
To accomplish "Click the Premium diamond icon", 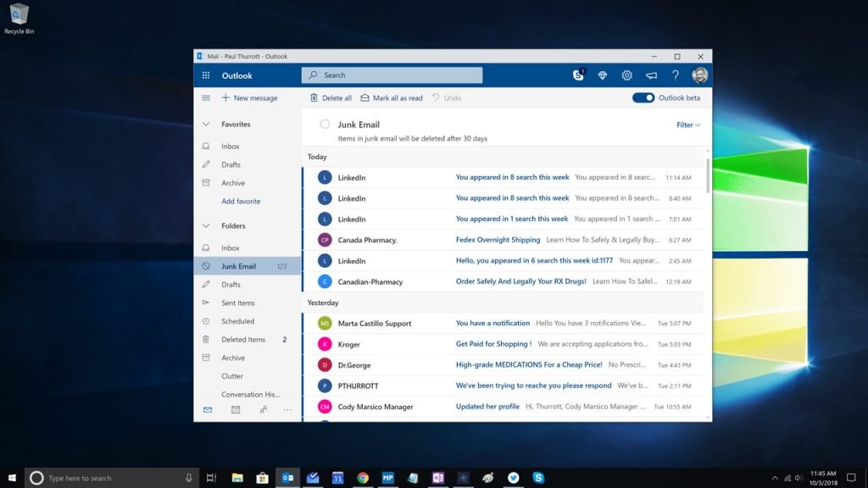I will tap(603, 75).
